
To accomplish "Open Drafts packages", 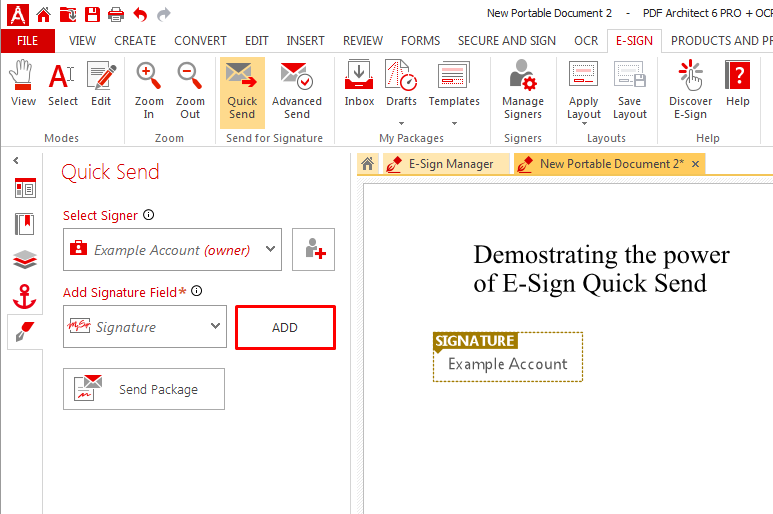I will pos(401,84).
